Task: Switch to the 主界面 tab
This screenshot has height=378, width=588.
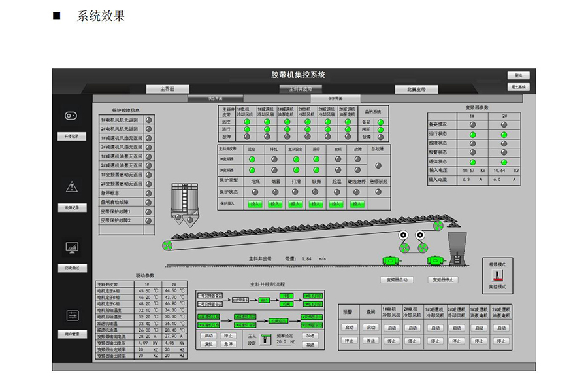Action: click(167, 89)
